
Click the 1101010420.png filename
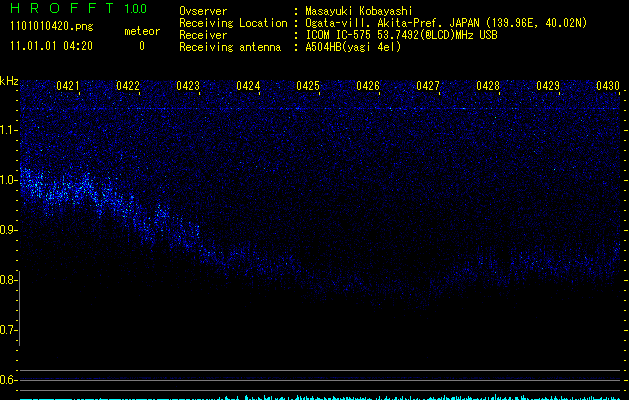point(52,27)
